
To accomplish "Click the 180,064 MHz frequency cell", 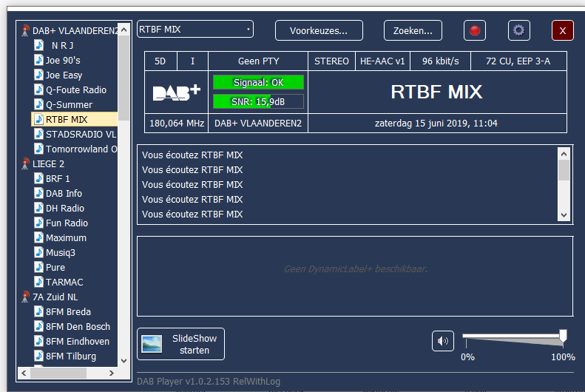I will [x=177, y=123].
